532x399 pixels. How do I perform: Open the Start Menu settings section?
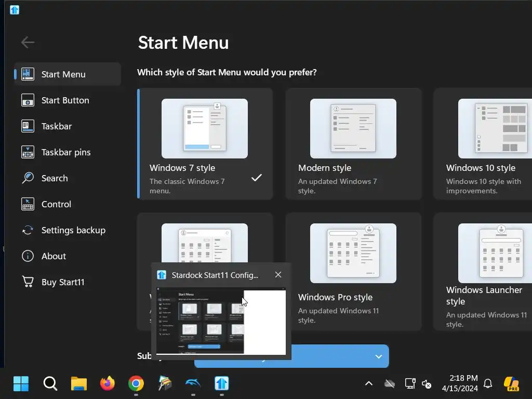68,74
